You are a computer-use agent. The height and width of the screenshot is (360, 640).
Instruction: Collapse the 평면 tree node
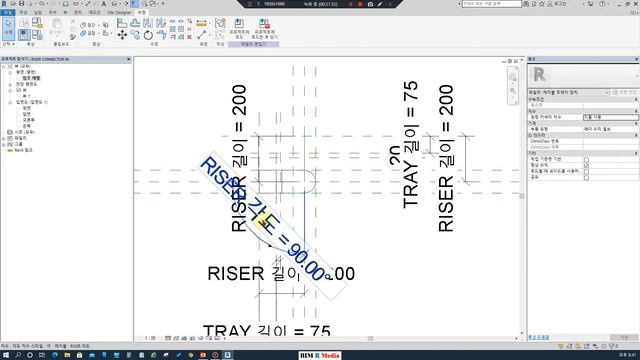(x=10, y=72)
